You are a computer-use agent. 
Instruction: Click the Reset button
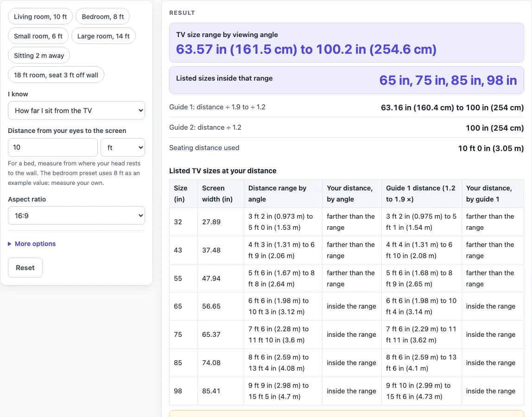point(25,268)
